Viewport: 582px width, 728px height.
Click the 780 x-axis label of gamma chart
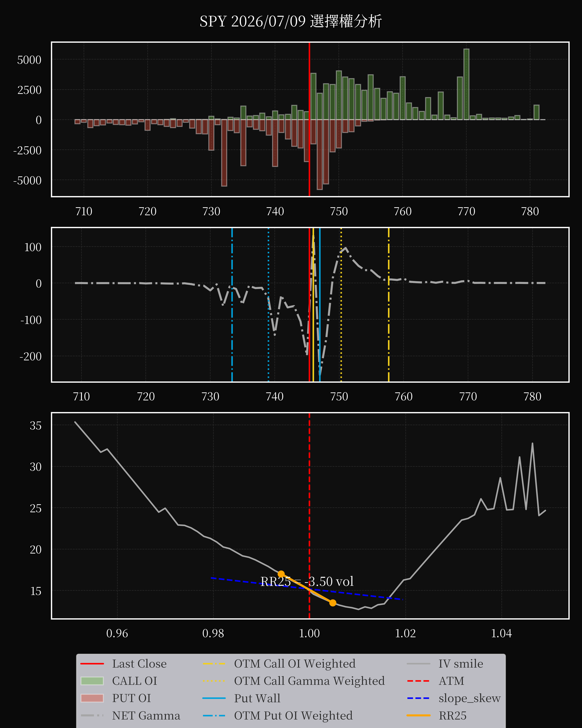click(x=532, y=397)
